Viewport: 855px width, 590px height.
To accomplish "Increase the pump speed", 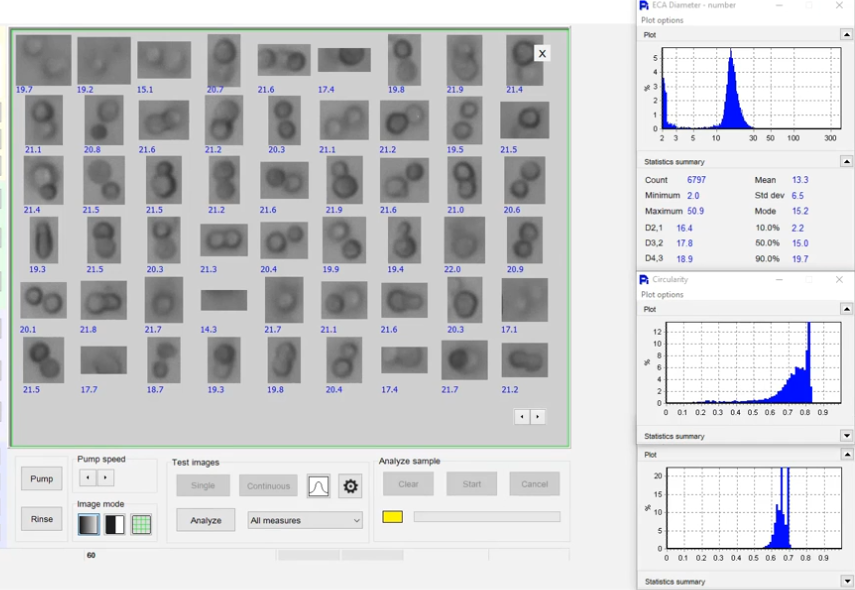I will click(x=105, y=478).
